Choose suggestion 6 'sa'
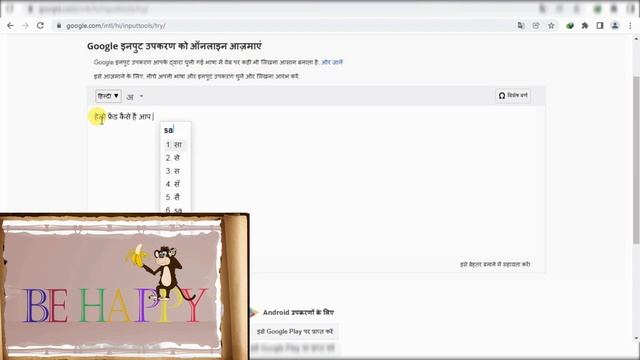The height and width of the screenshot is (360, 640). pyautogui.click(x=175, y=209)
